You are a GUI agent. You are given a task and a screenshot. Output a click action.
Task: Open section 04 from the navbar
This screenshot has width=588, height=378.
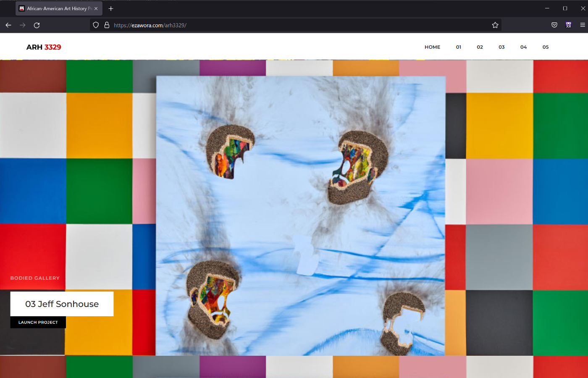point(523,47)
